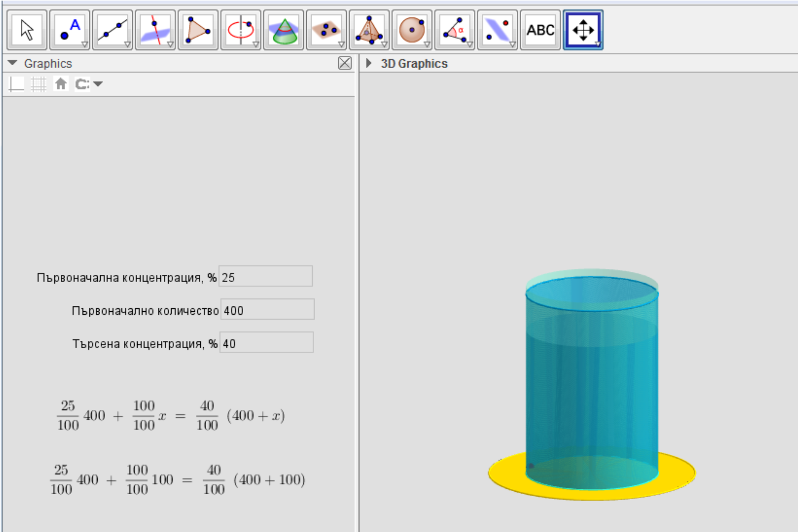Click the equation with x replaced by 100

177,480
